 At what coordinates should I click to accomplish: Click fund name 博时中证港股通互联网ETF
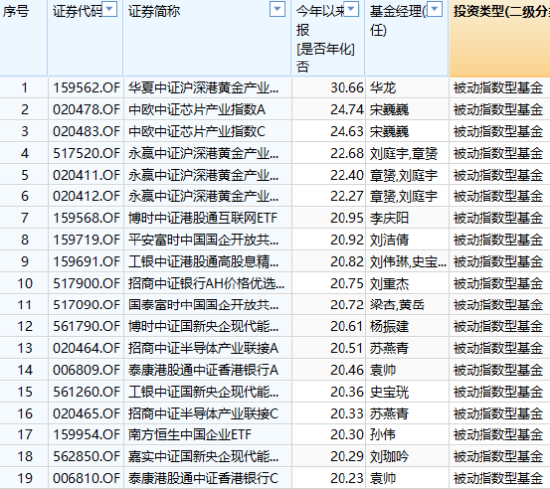(x=203, y=218)
